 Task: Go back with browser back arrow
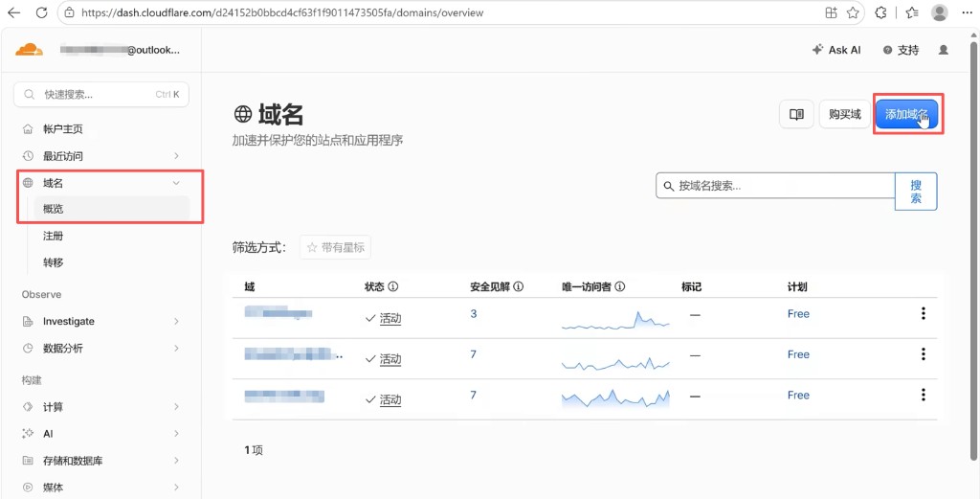coord(13,12)
